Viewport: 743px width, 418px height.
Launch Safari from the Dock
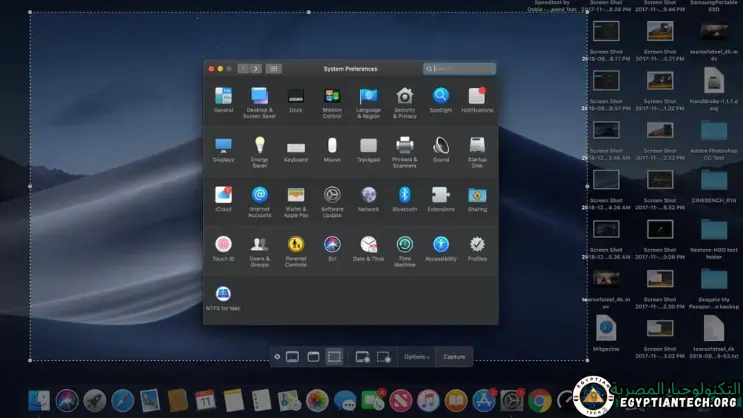(123, 401)
